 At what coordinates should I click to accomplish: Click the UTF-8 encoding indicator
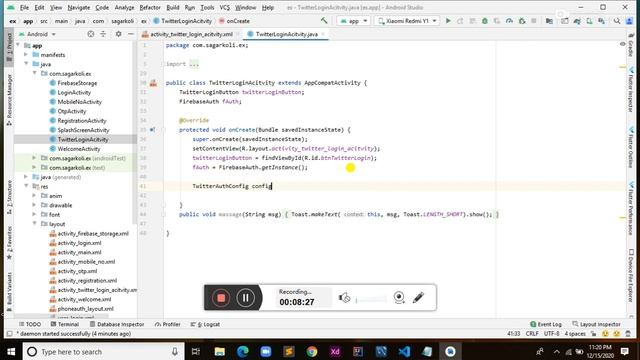551,333
